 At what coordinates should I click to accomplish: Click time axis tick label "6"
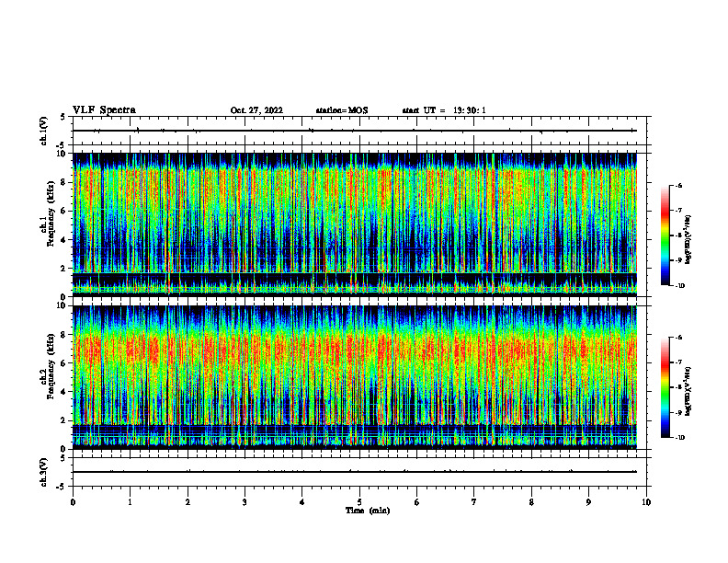point(417,502)
